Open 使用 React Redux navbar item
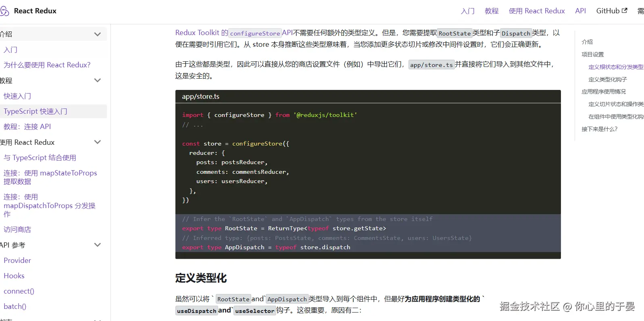The width and height of the screenshot is (644, 321). (x=537, y=11)
